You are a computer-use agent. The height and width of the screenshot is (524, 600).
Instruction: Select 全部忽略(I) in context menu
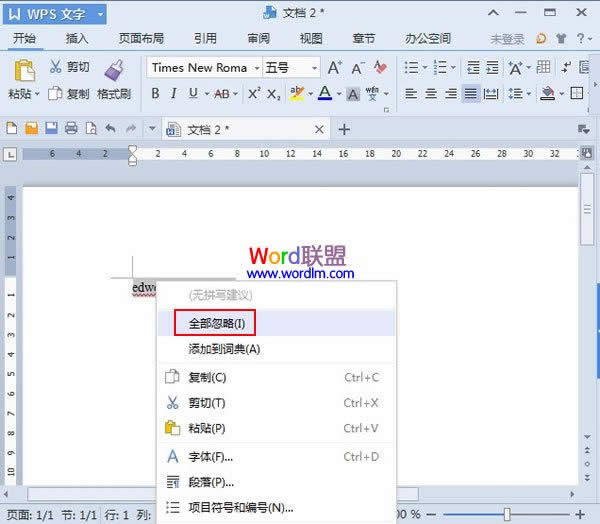click(x=217, y=322)
